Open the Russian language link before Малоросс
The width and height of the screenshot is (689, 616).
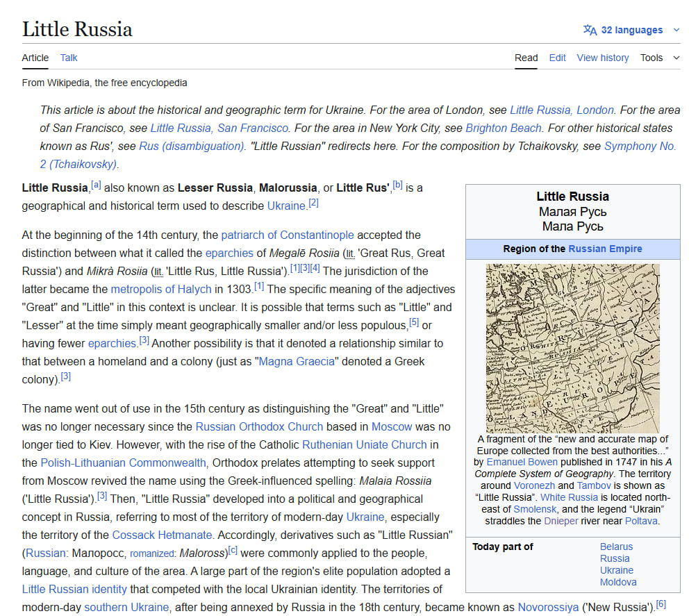pos(45,553)
